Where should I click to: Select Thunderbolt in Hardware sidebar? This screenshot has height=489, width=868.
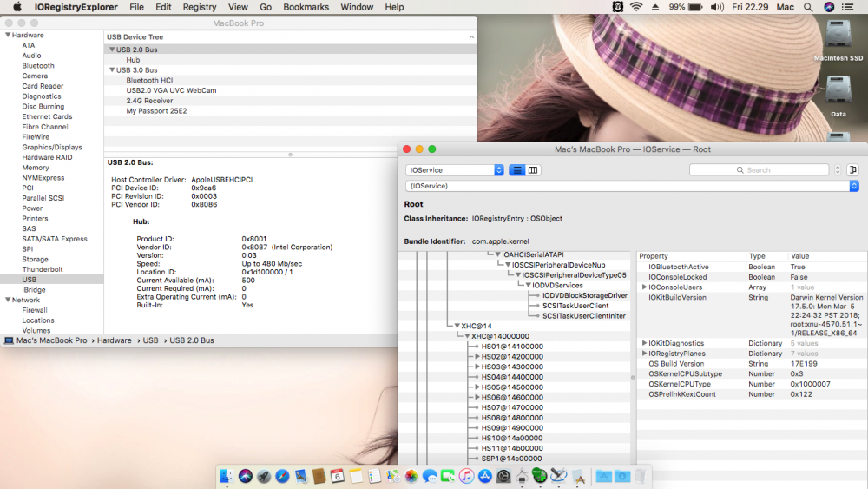coord(43,269)
